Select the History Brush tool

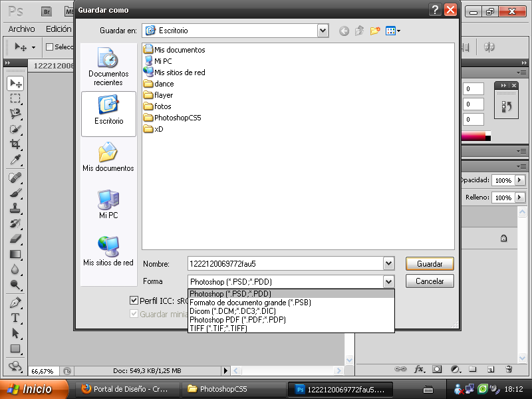click(x=15, y=223)
